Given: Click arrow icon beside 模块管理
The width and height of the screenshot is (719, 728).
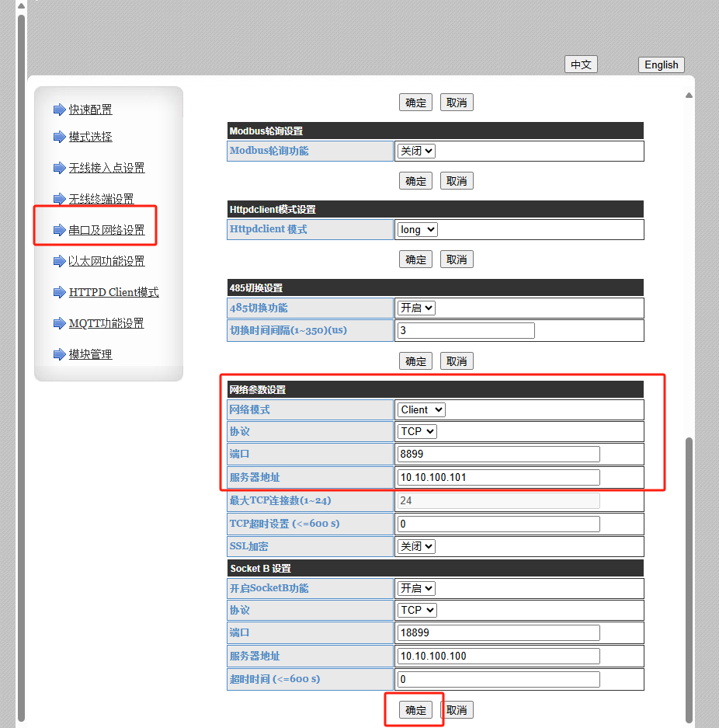Looking at the screenshot, I should coord(59,354).
